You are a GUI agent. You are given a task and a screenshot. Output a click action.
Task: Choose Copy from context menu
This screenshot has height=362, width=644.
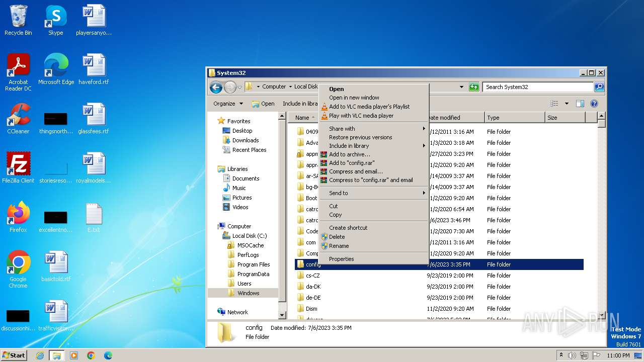click(373, 215)
